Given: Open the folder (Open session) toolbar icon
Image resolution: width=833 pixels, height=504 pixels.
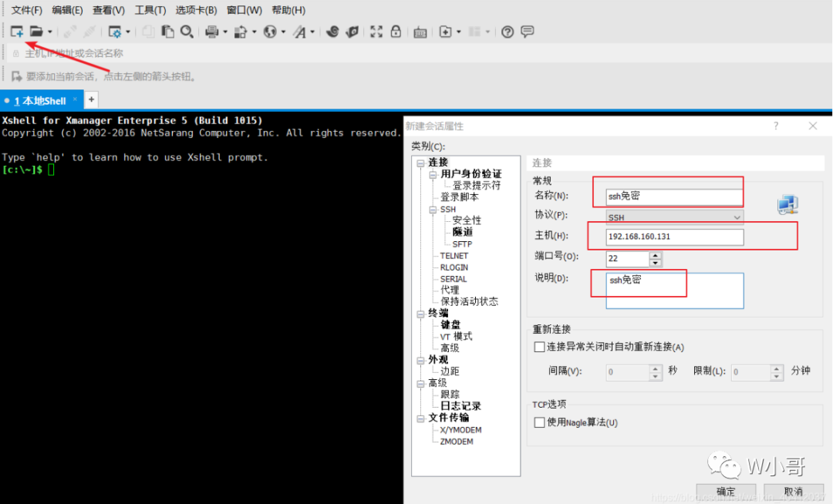Looking at the screenshot, I should coord(36,32).
